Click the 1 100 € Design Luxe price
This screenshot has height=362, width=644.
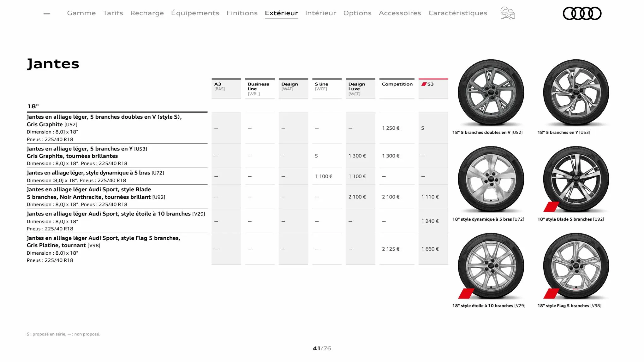(x=357, y=176)
